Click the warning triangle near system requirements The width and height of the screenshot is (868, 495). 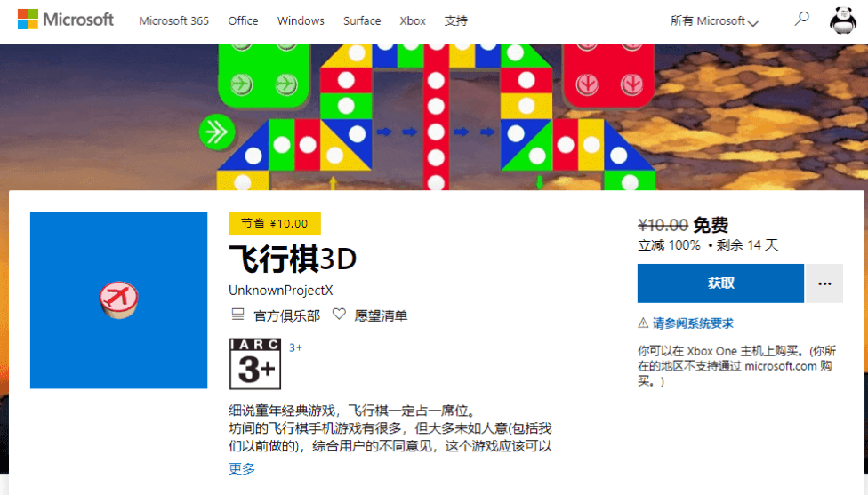coord(643,323)
